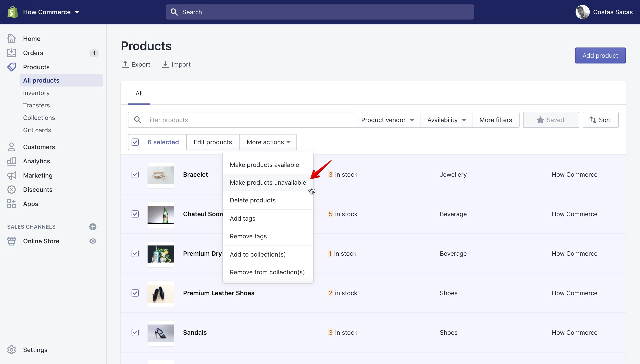Open the Home sidebar icon
This screenshot has width=640, height=364.
(x=12, y=38)
